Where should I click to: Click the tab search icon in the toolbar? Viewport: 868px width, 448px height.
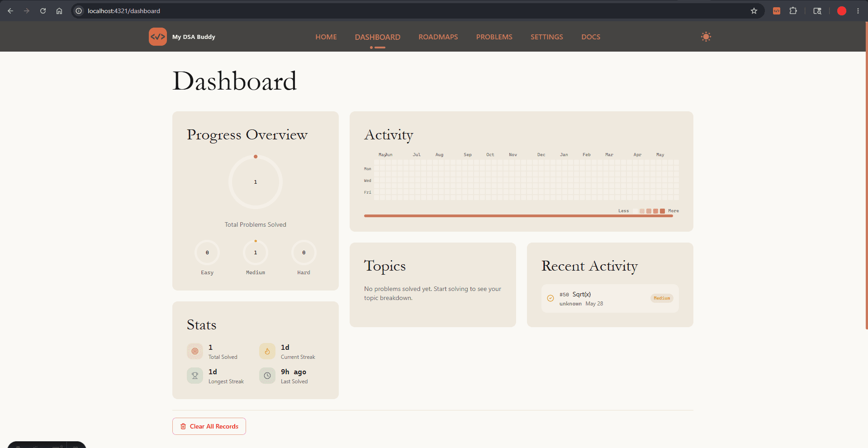[817, 11]
